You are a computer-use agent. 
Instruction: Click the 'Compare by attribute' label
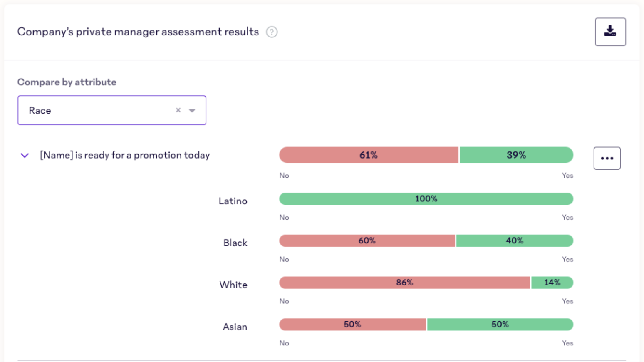click(67, 82)
